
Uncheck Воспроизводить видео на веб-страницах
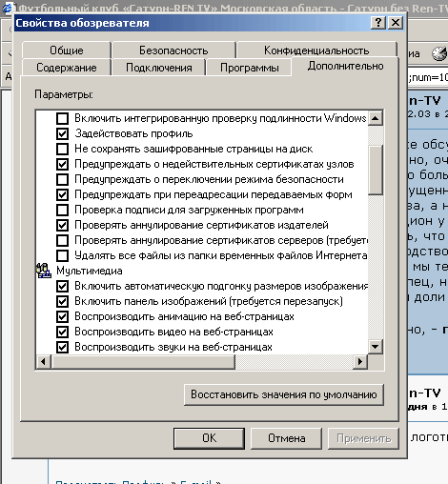(62, 332)
